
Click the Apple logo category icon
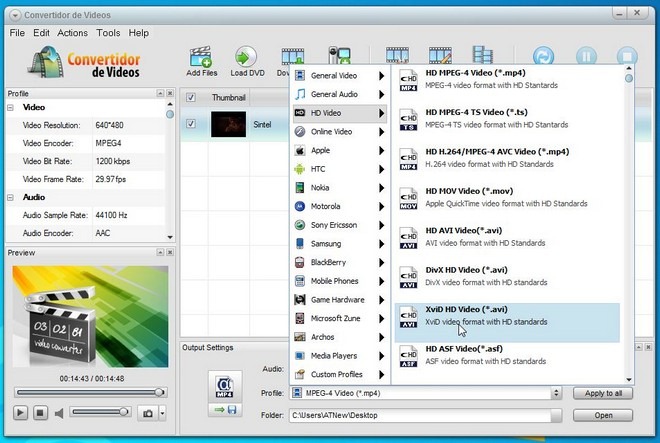(x=299, y=150)
